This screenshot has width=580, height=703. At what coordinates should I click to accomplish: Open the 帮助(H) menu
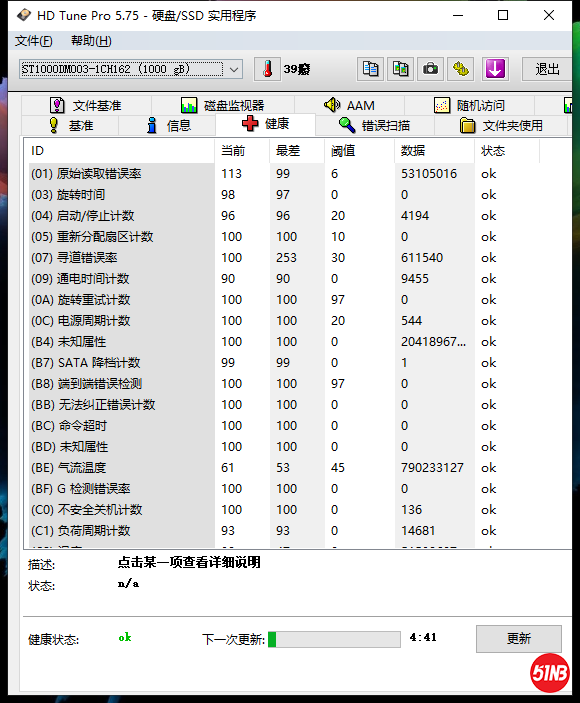tap(91, 41)
